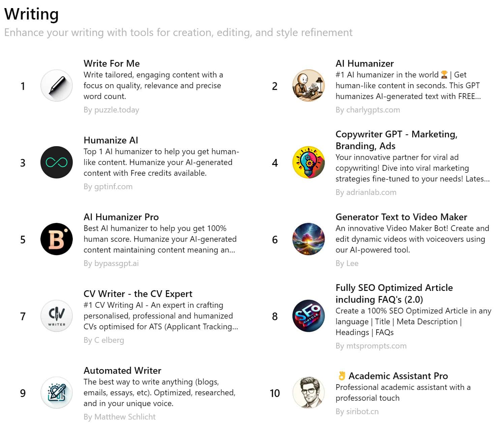Viewport: 504px width, 431px height.
Task: Click the CV Writer - the CV Expert title
Action: coord(138,294)
